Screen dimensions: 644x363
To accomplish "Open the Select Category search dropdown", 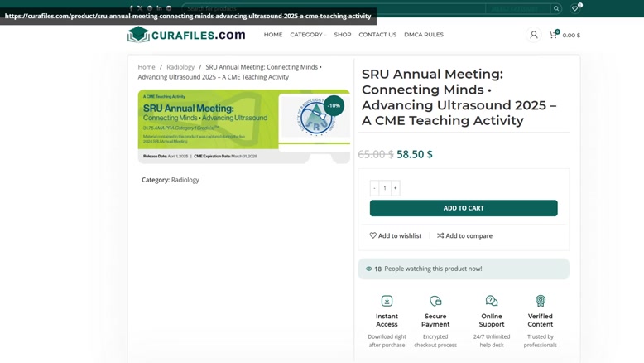I will coord(517,8).
